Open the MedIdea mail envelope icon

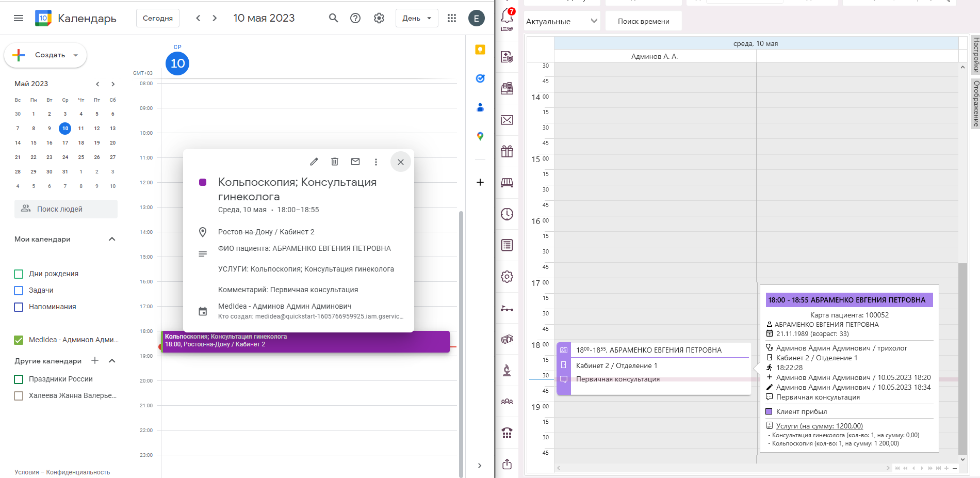pos(507,120)
